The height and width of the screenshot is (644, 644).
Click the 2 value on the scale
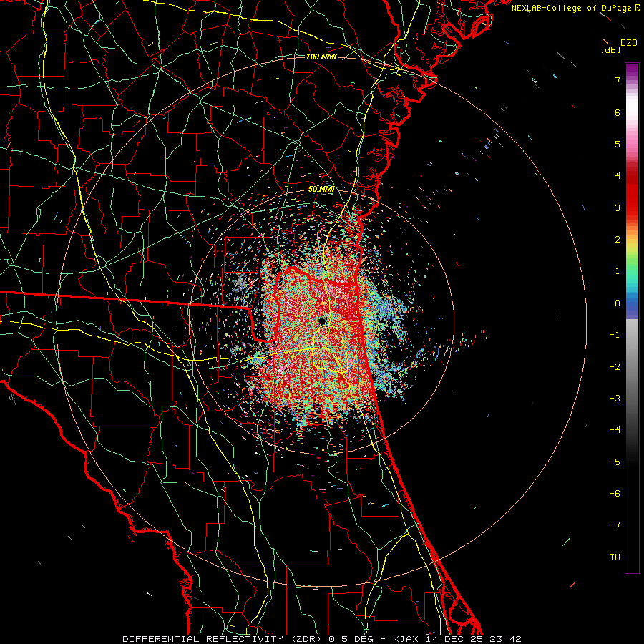[x=618, y=240]
